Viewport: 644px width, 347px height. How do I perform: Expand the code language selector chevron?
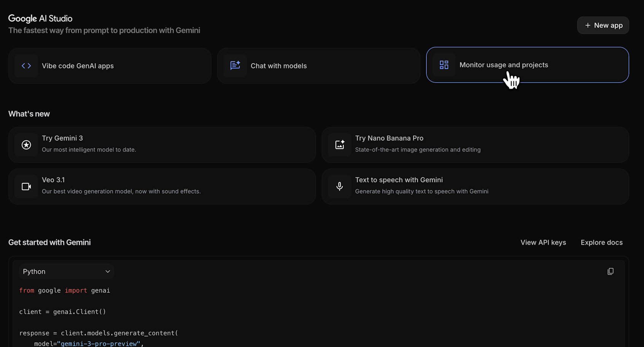coord(108,271)
